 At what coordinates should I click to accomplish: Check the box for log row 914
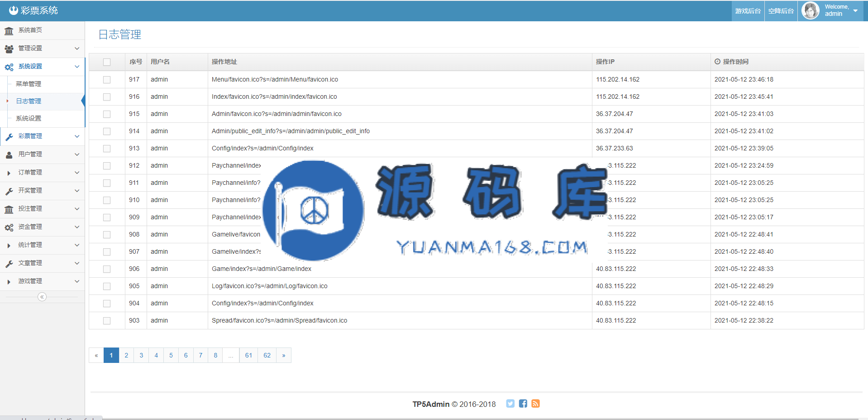[x=107, y=131]
